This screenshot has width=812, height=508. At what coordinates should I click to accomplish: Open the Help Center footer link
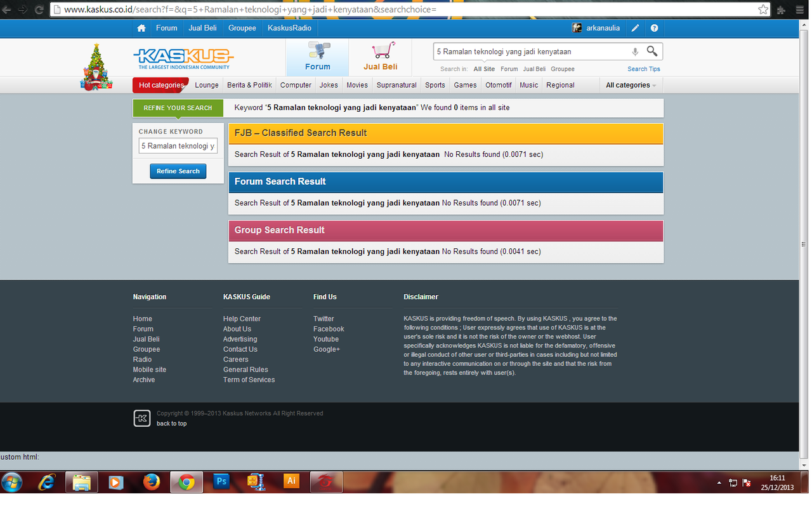tap(242, 319)
